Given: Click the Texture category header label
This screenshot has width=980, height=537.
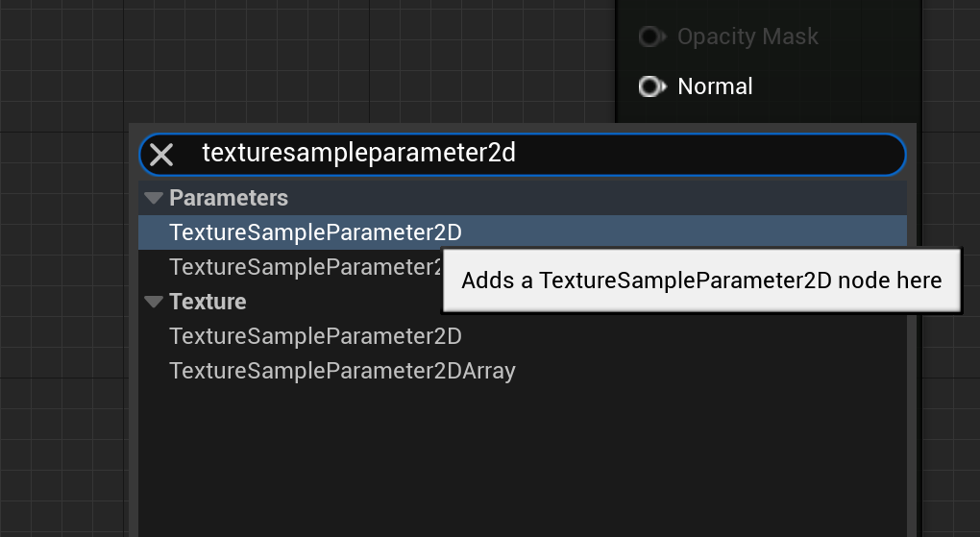Looking at the screenshot, I should click(208, 302).
